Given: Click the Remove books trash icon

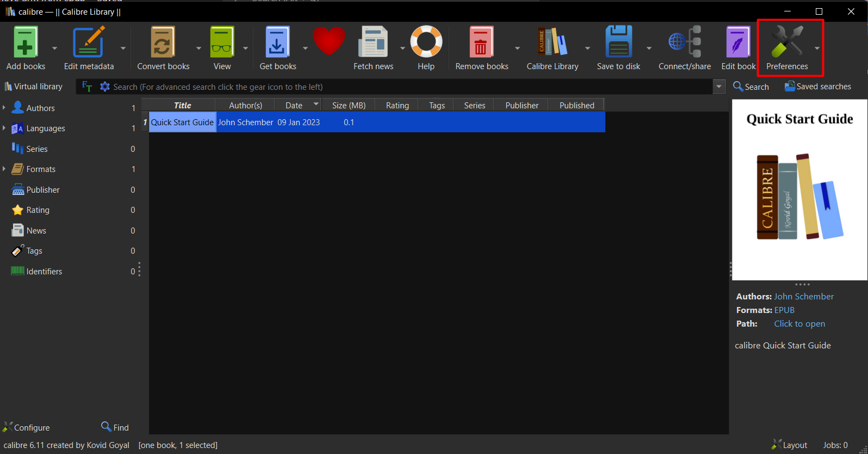Looking at the screenshot, I should [x=481, y=42].
